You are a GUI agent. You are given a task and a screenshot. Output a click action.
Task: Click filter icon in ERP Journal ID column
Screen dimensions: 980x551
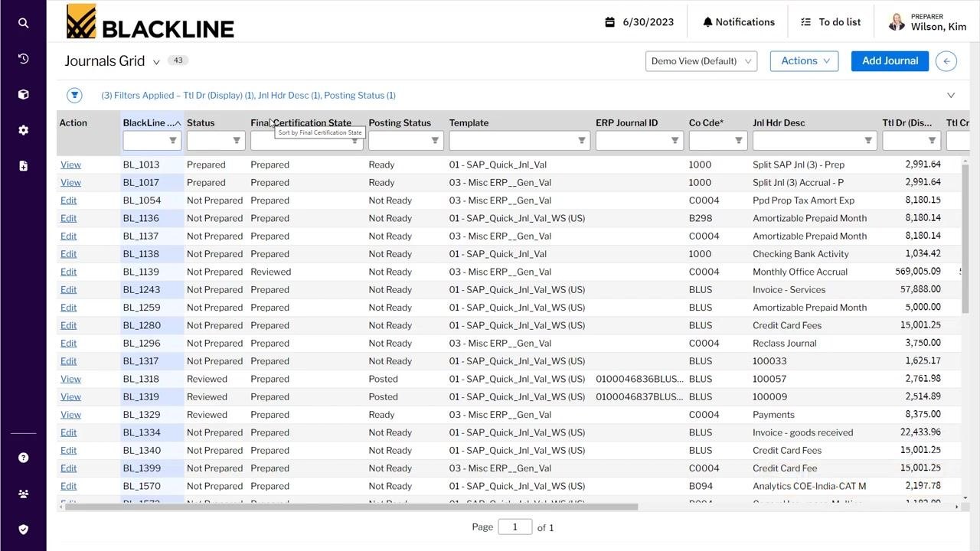click(x=675, y=140)
